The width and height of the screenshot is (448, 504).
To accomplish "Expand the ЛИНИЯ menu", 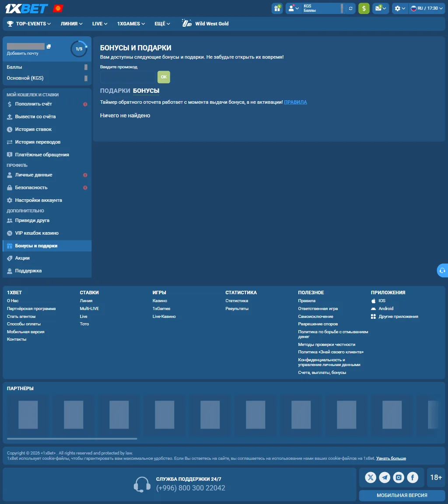I will click(x=72, y=24).
